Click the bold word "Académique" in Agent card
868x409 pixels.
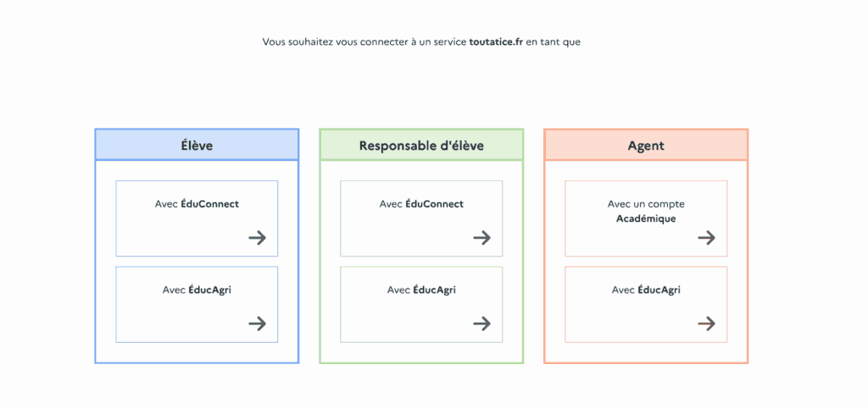pos(646,218)
